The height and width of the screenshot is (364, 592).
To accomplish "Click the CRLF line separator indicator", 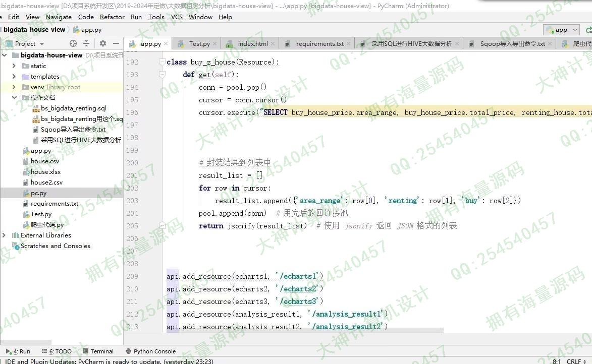I will pos(576,361).
